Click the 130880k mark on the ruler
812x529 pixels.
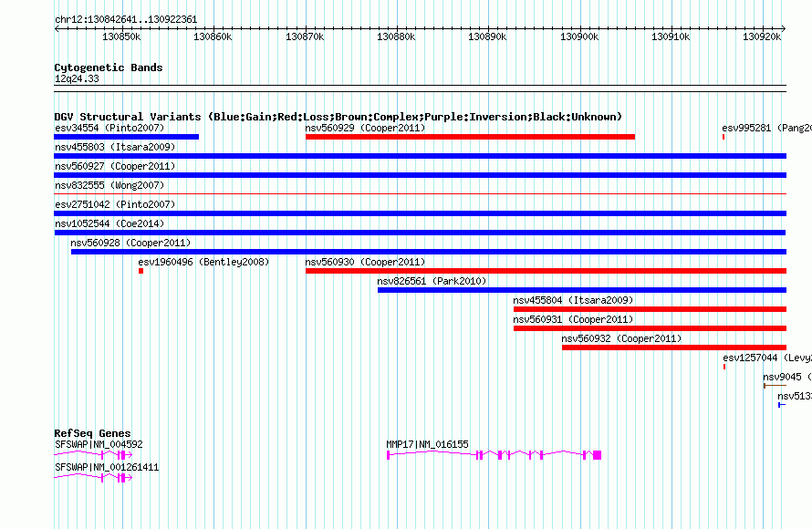396,36
